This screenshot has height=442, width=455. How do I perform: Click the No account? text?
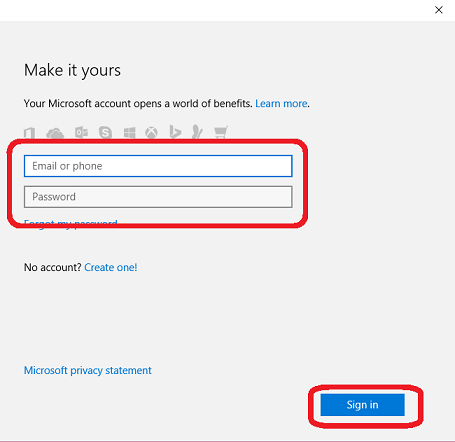tap(53, 267)
